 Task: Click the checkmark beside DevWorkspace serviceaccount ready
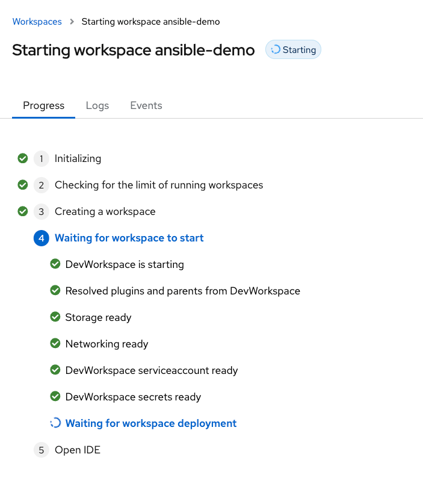(55, 370)
